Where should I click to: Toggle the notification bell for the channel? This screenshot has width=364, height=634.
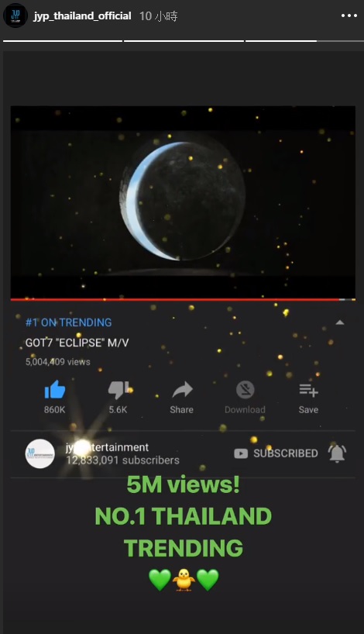(x=337, y=453)
